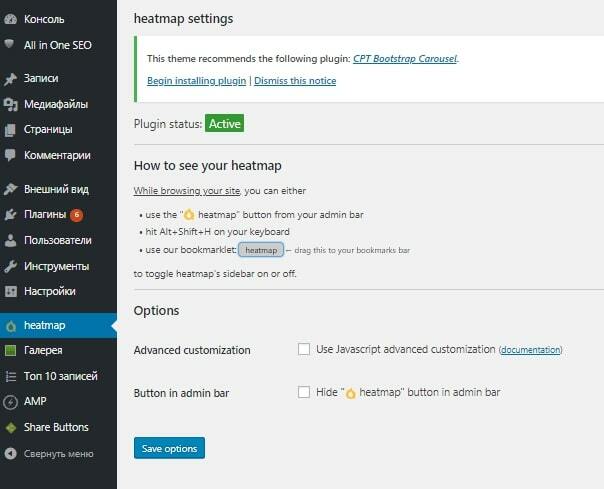Click the AMP lightning icon
The width and height of the screenshot is (604, 489).
pyautogui.click(x=10, y=402)
